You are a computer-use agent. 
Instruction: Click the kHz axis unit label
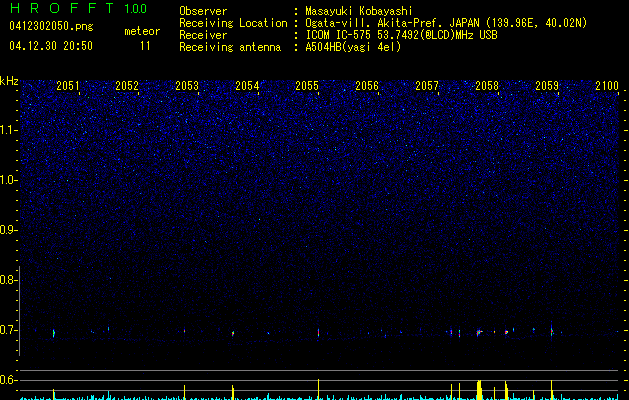(x=9, y=81)
